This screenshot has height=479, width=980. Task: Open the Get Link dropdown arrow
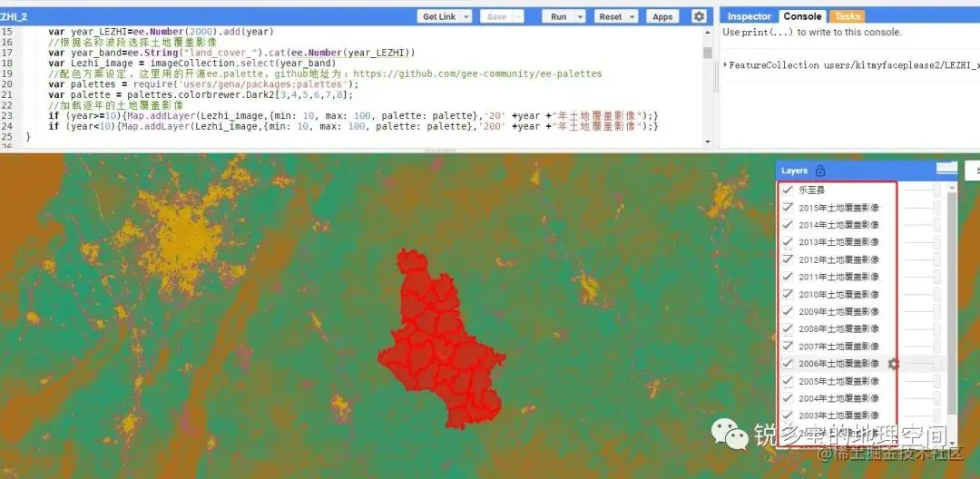pyautogui.click(x=465, y=17)
